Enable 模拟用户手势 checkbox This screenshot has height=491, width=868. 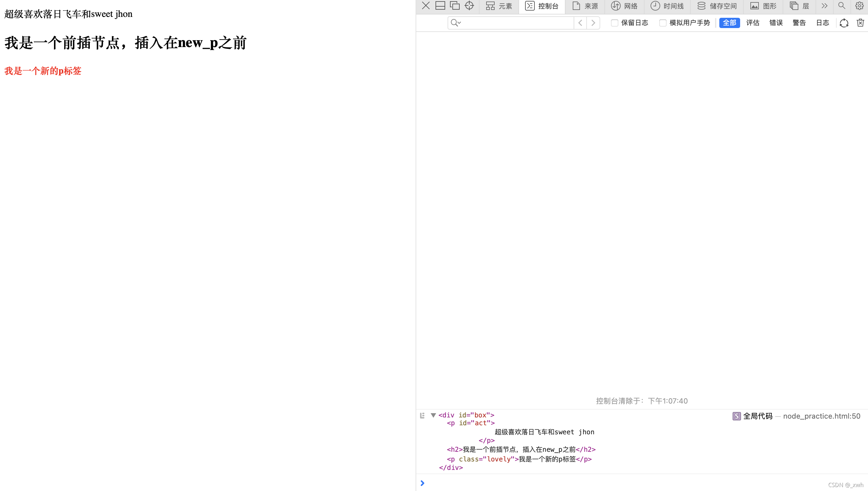[663, 23]
